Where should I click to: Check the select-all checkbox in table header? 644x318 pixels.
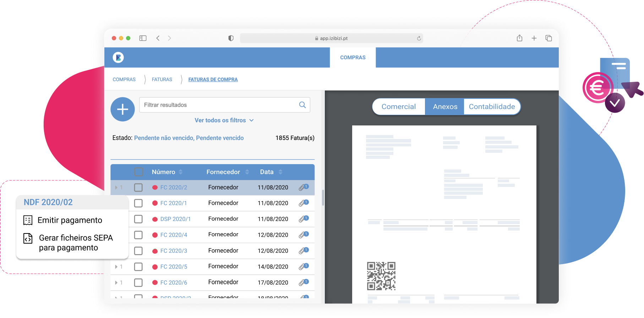point(138,172)
